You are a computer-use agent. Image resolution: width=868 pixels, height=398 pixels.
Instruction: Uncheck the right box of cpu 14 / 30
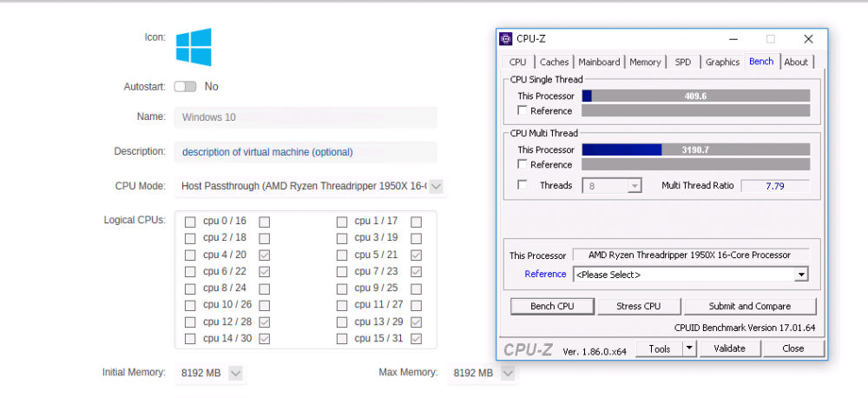pos(265,339)
